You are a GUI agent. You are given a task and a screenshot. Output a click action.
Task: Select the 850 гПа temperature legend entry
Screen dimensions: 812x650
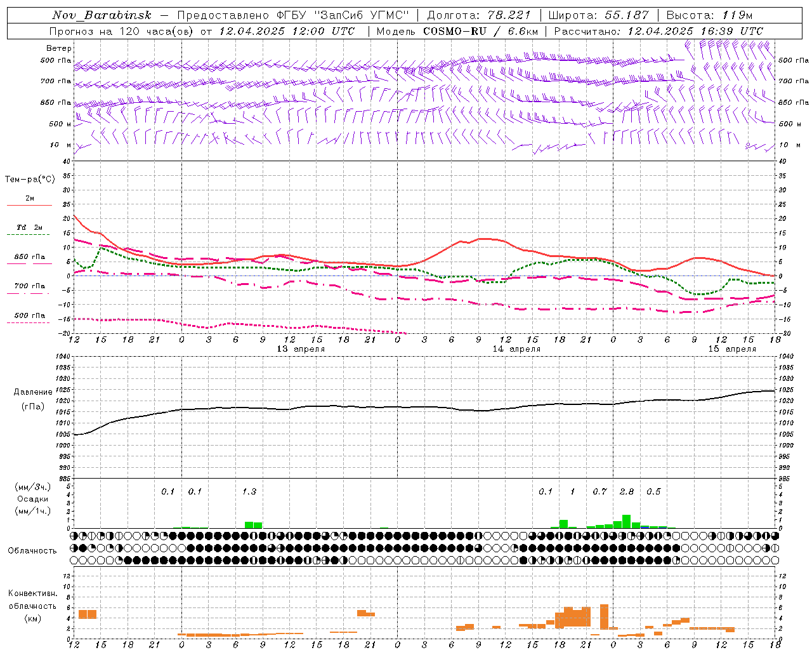click(29, 257)
